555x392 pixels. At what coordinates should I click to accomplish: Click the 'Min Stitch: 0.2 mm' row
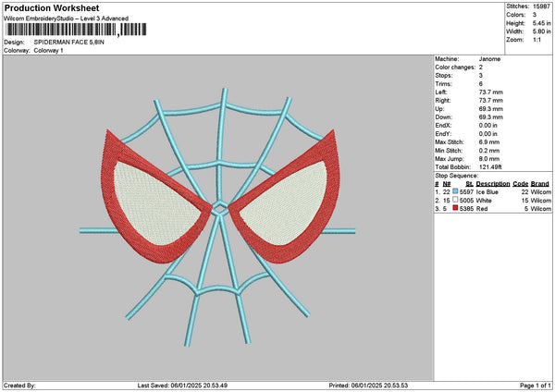pos(467,151)
